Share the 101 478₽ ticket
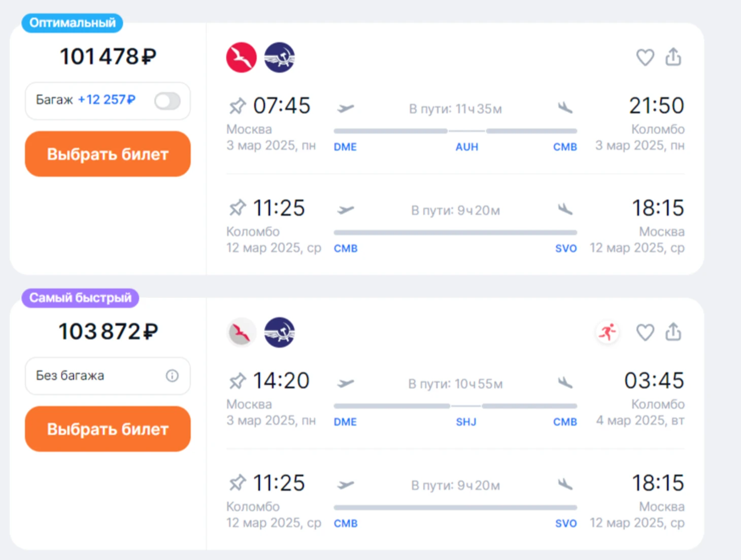Screen dimensions: 741x560 pyautogui.click(x=673, y=57)
